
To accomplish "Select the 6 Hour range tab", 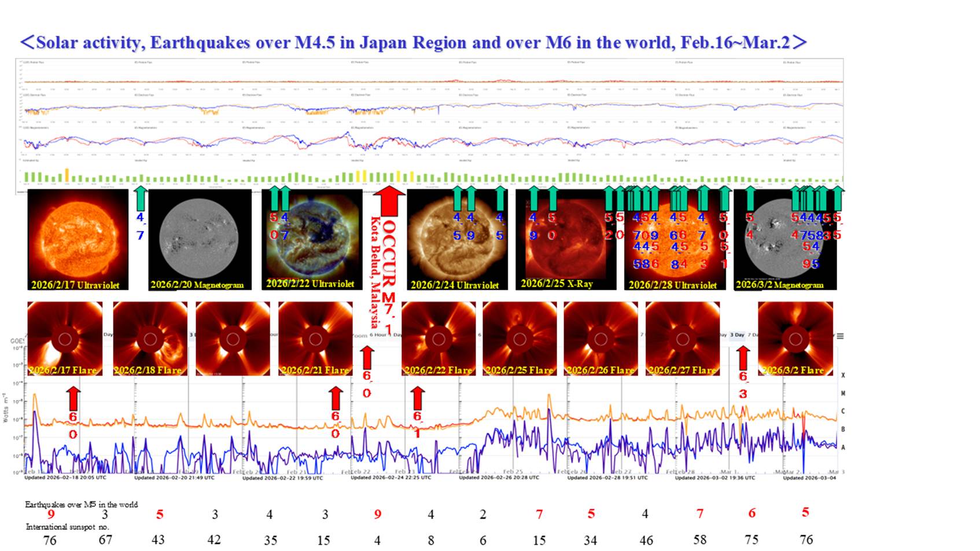I will click(379, 335).
